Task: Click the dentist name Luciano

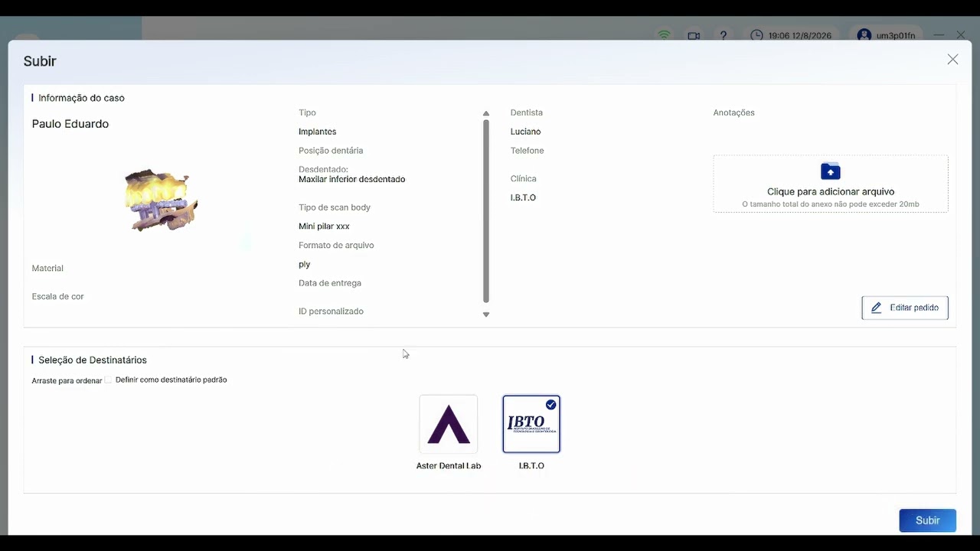Action: pyautogui.click(x=526, y=132)
